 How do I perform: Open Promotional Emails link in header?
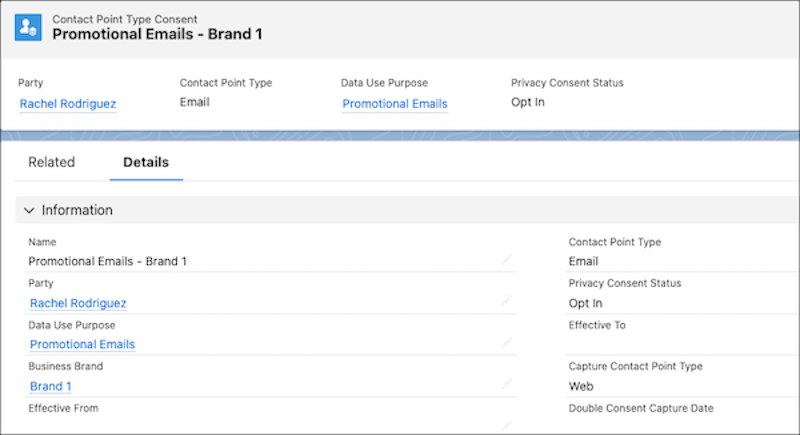(x=394, y=104)
